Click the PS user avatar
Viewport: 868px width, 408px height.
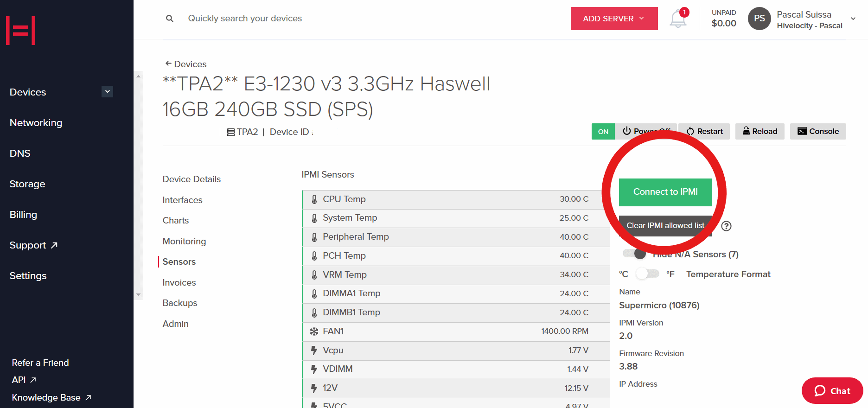pyautogui.click(x=759, y=19)
